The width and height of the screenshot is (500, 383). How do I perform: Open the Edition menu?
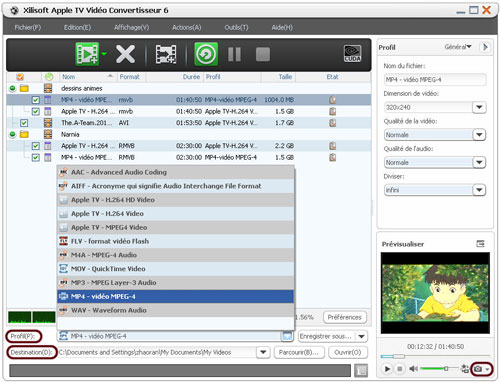[77, 27]
